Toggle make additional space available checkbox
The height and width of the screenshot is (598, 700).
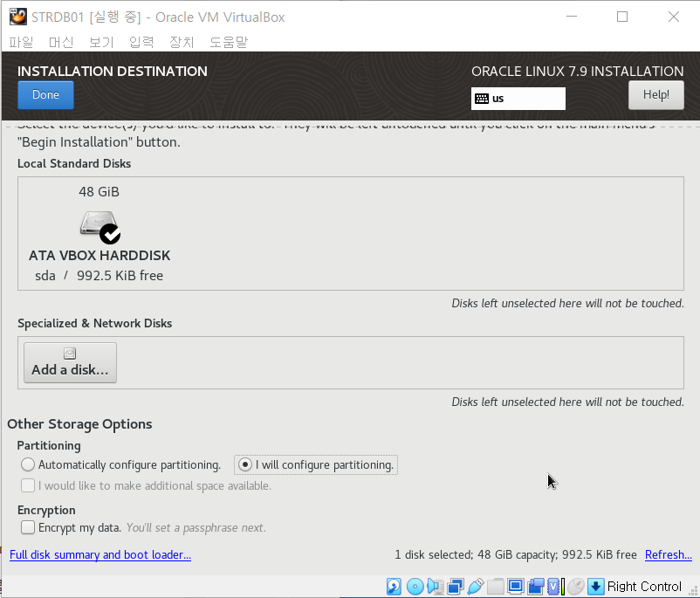[x=28, y=485]
